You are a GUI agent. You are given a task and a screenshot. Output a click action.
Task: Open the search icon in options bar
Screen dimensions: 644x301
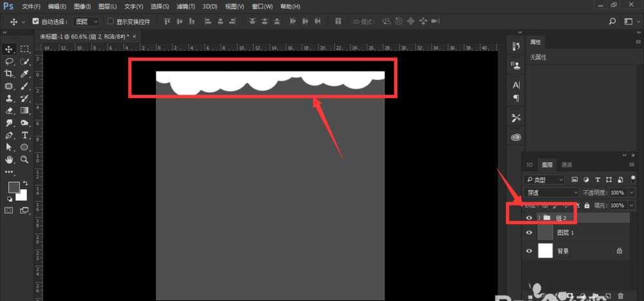(612, 21)
